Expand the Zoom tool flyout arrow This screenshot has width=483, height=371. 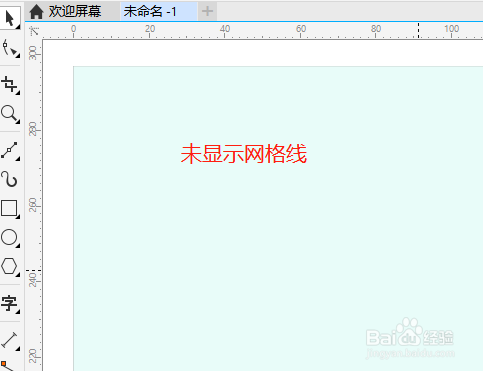pyautogui.click(x=18, y=122)
